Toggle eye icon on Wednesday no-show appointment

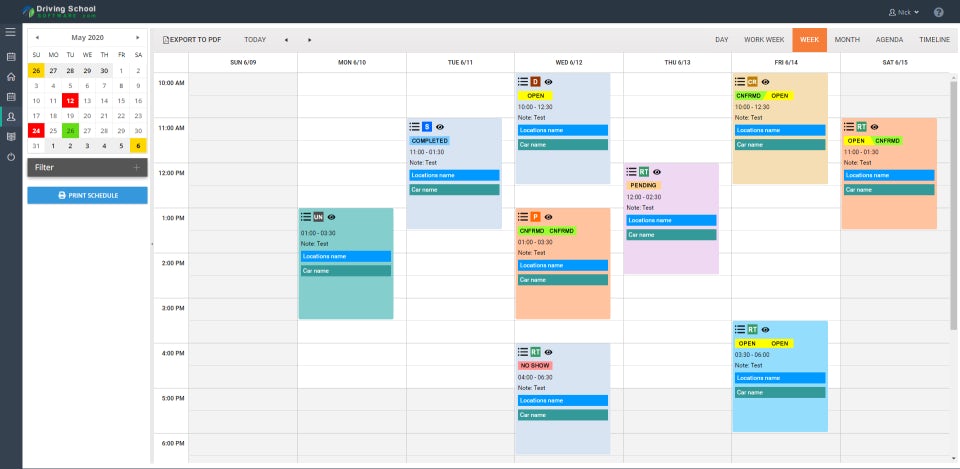548,352
